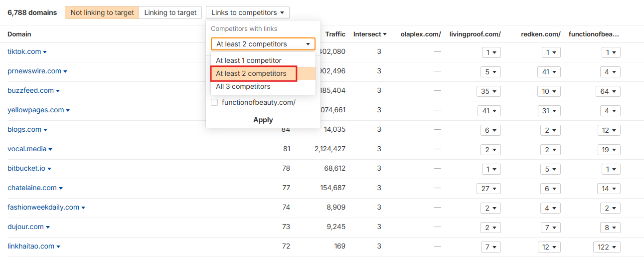644x259 pixels.
Task: Click the Domain column header
Action: (x=19, y=34)
